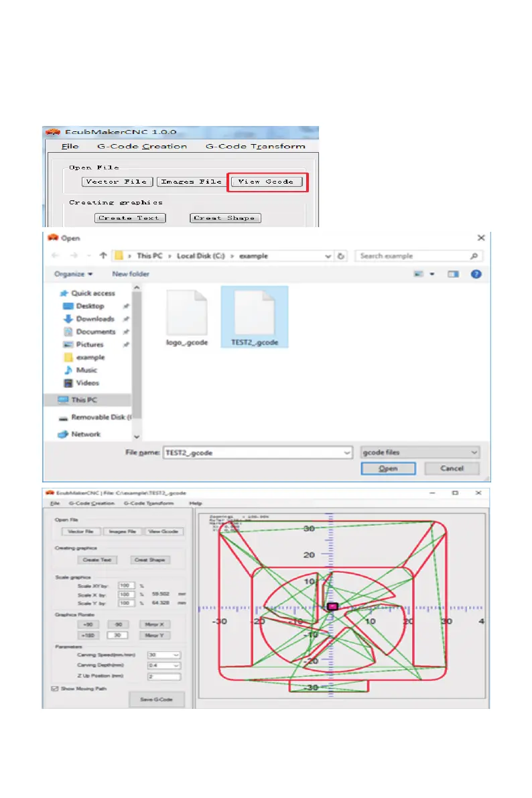This screenshot has width=532, height=798.
Task: Click the Z Up Position field
Action: coord(164,676)
